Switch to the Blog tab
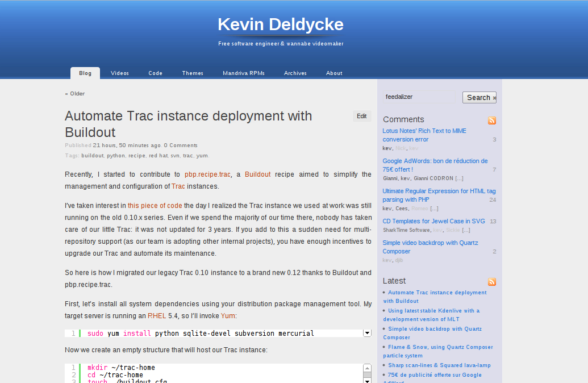588x383 pixels. (85, 73)
